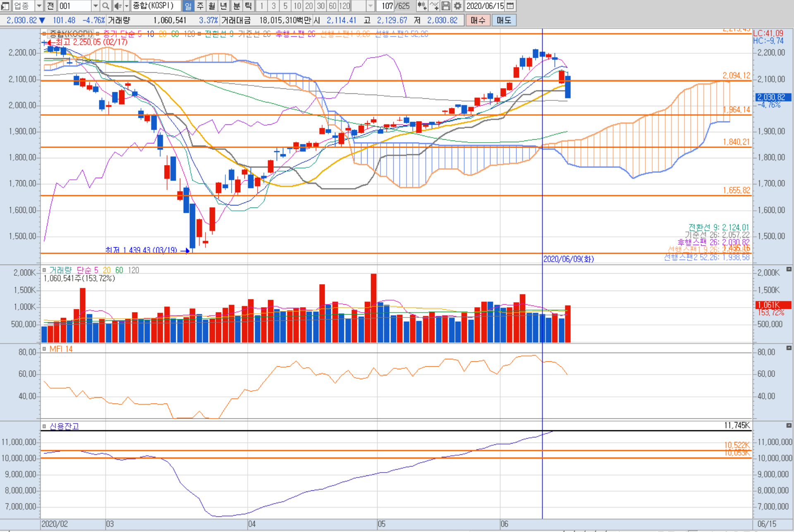
Task: Open dropdown arrow next to speaker icon
Action: [127, 6]
